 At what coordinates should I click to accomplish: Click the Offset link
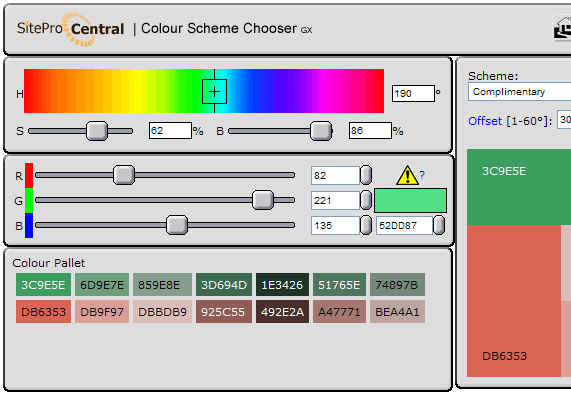(x=485, y=121)
